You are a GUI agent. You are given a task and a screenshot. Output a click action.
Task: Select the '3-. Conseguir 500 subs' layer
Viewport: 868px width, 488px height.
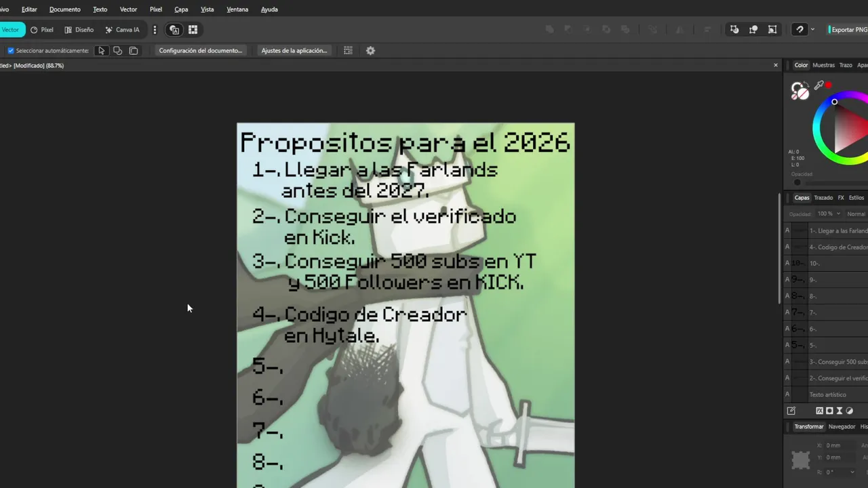[x=826, y=362]
